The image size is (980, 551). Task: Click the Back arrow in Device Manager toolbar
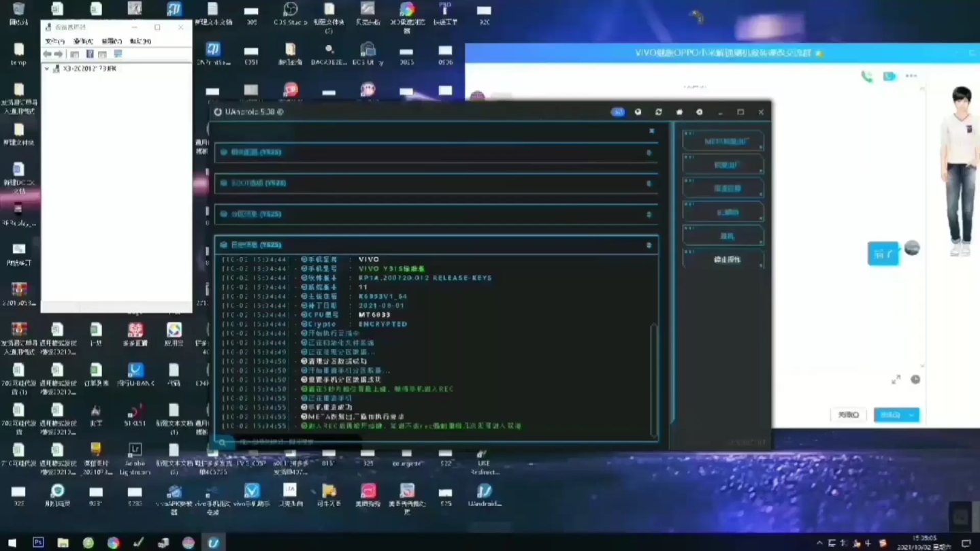click(x=47, y=54)
